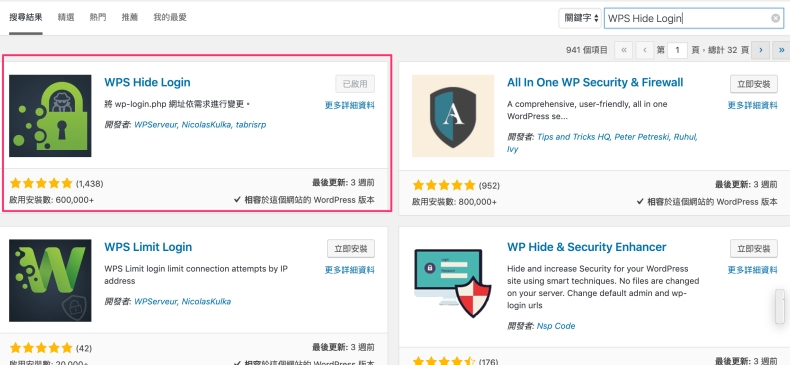This screenshot has width=790, height=365.
Task: Click the 啟用安裝數: 600,000+ text
Action: pyautogui.click(x=51, y=200)
